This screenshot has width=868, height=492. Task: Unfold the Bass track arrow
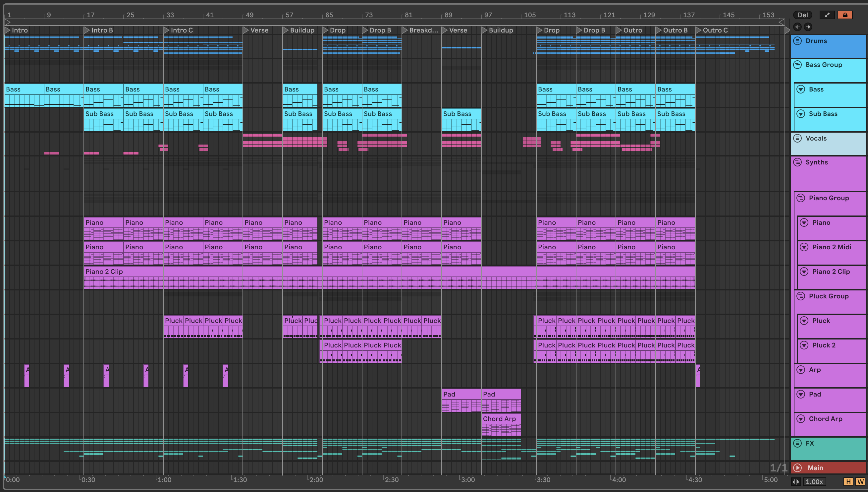click(801, 89)
